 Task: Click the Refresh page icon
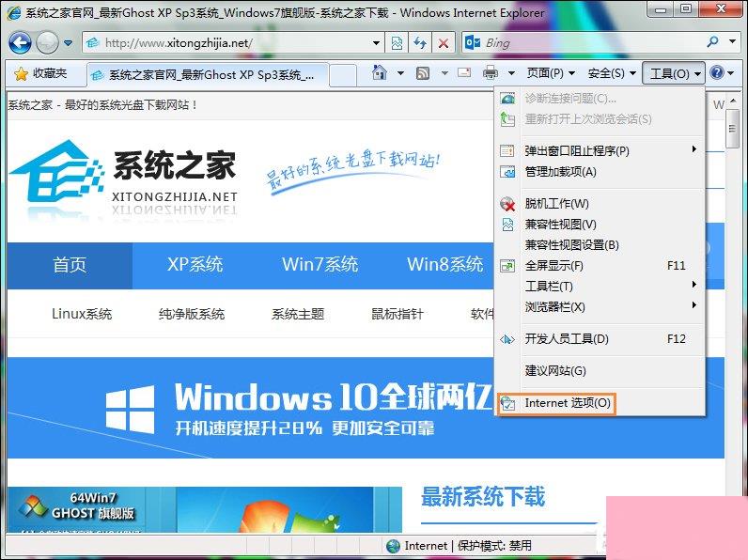pos(420,43)
